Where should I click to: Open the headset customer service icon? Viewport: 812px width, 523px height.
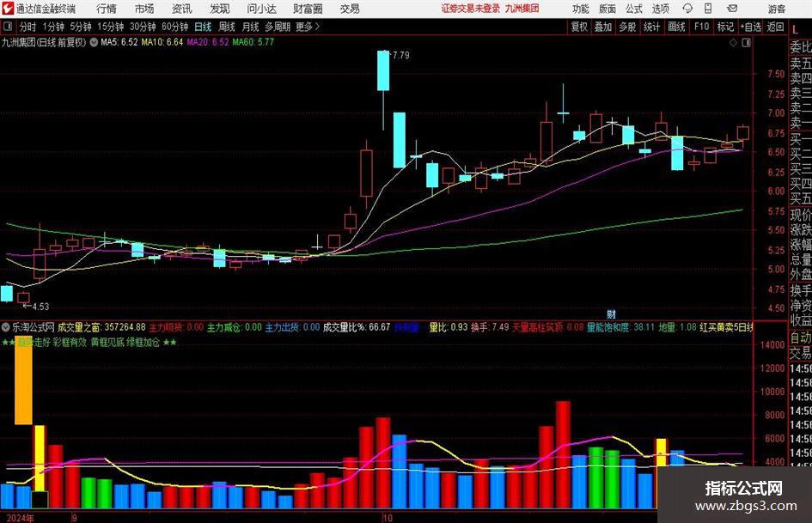(x=687, y=9)
